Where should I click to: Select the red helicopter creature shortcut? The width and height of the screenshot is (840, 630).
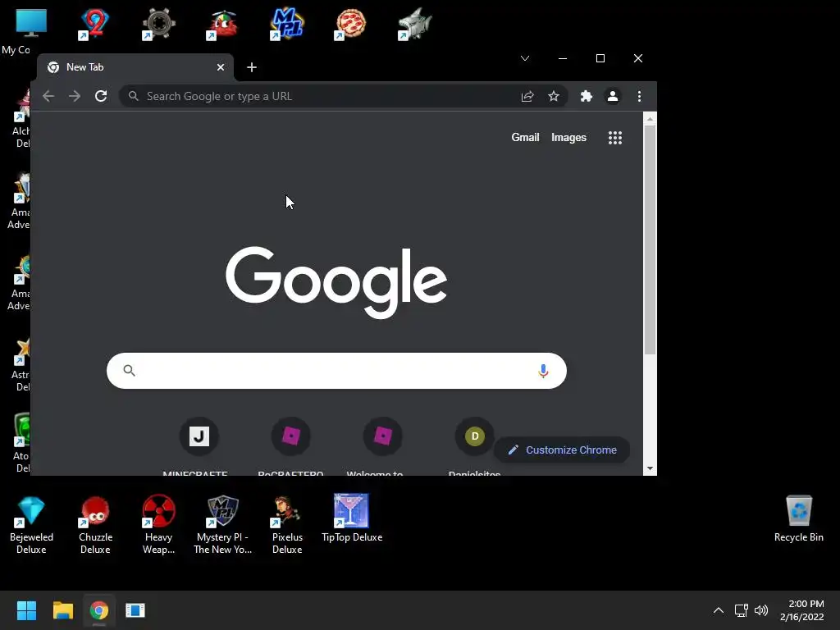(223, 25)
